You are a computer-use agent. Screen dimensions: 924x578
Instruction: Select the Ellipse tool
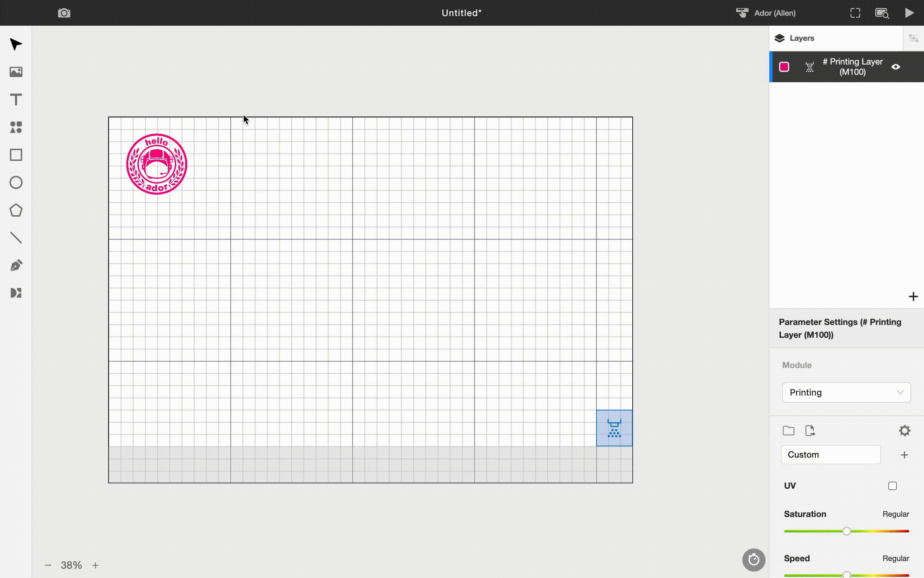tap(16, 182)
